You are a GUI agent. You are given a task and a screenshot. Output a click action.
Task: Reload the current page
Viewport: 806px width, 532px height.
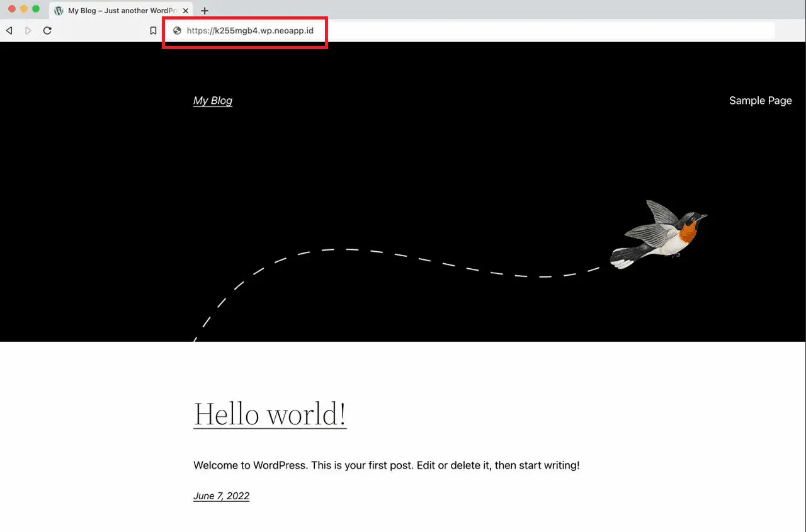point(47,30)
